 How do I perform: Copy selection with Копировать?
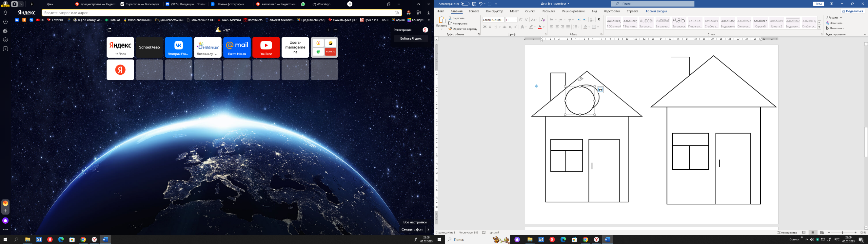click(x=458, y=24)
